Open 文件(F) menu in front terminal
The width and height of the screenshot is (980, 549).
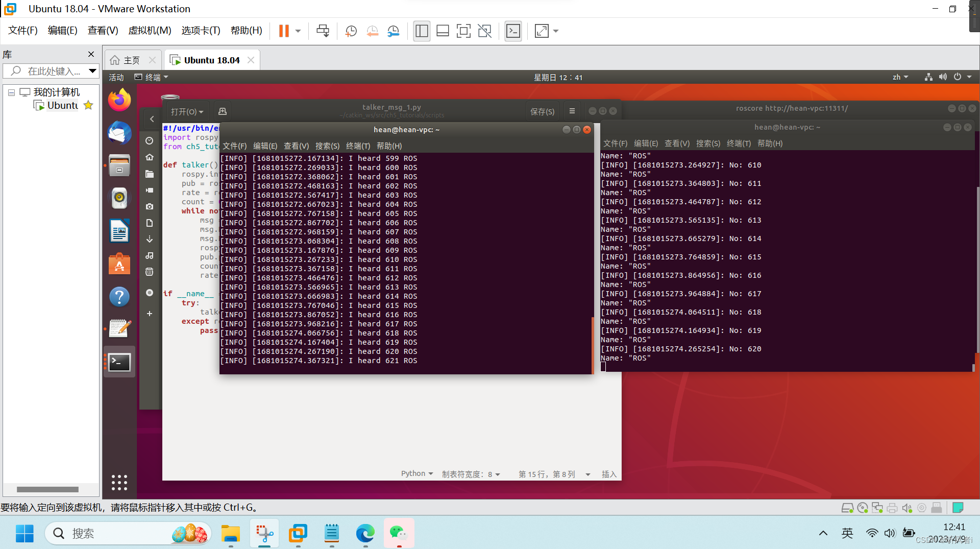point(234,146)
